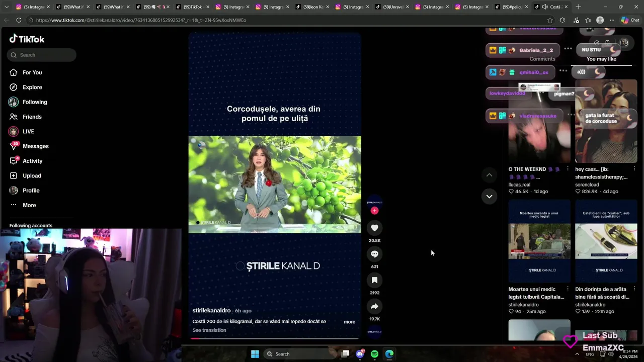Click See translation under the caption
The image size is (644, 362).
[209, 330]
